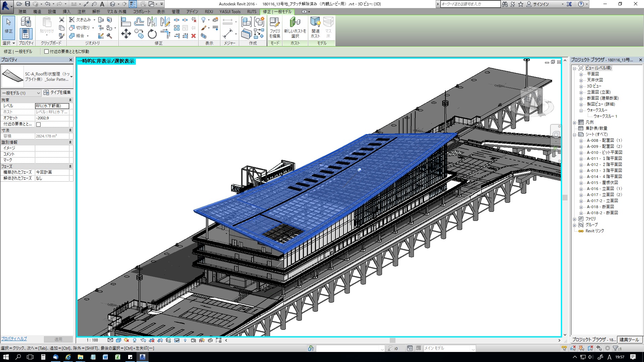
Task: Toggle 'Moves With Nearby Elements' option checkbox
Action: pos(47,51)
